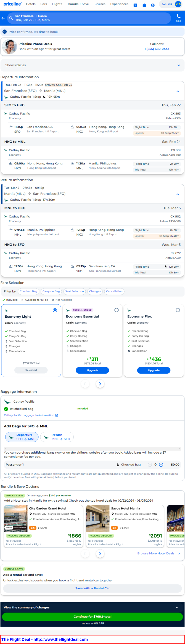Select the Economy Light fare radio button
185x644 pixels.
[55, 310]
